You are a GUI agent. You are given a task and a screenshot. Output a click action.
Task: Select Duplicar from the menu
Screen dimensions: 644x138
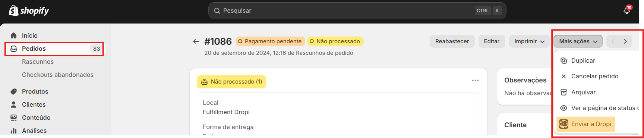[x=583, y=60]
